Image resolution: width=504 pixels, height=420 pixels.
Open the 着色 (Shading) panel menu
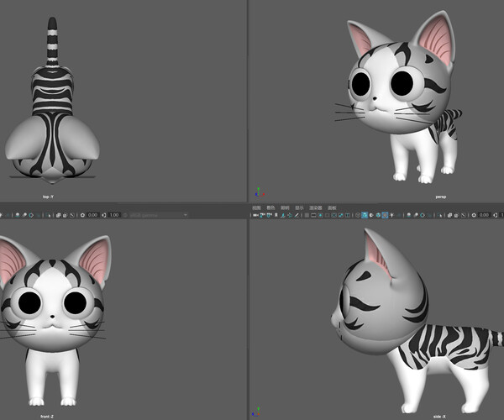click(271, 208)
